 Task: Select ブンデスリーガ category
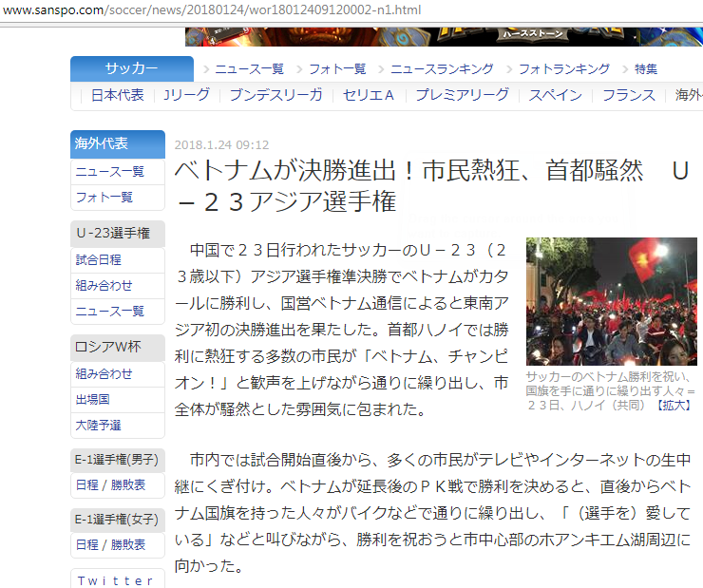coord(276,95)
